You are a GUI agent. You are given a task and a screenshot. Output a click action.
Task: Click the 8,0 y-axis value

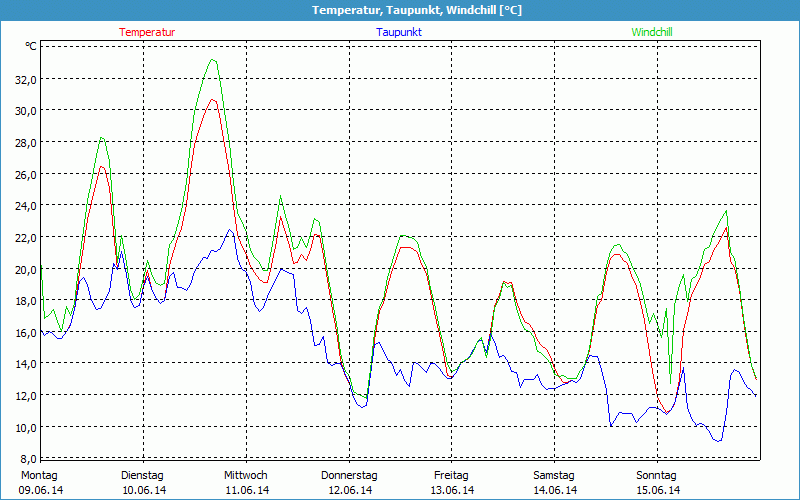point(28,458)
